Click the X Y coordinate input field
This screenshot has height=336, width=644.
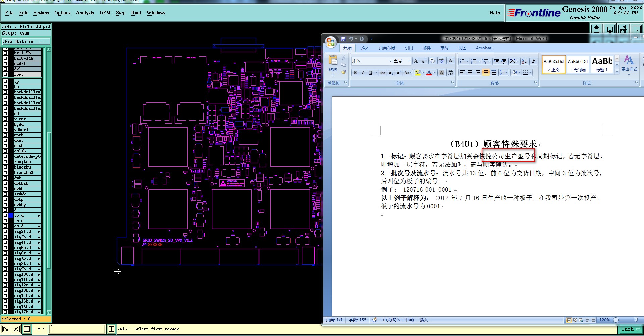point(77,329)
